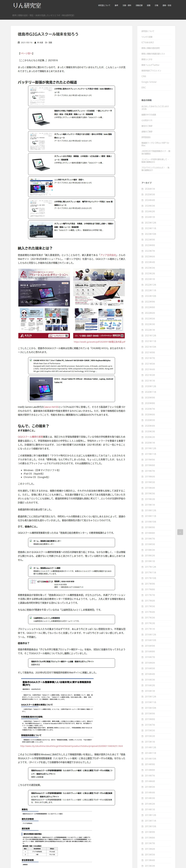
Task: Open the 活動記録 top menu item
Action: click(139, 5)
